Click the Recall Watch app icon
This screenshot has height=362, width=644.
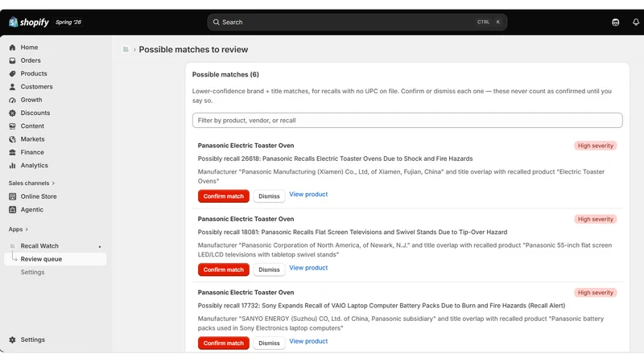click(x=12, y=246)
